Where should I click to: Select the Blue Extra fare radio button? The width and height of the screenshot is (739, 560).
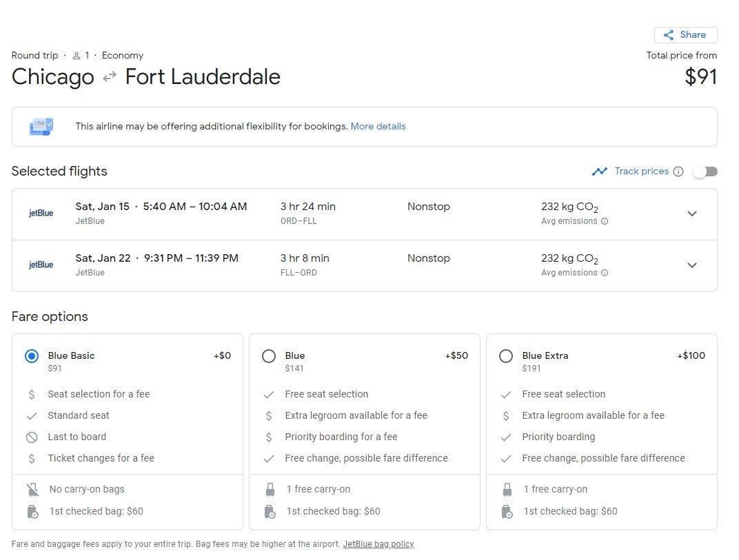click(506, 356)
